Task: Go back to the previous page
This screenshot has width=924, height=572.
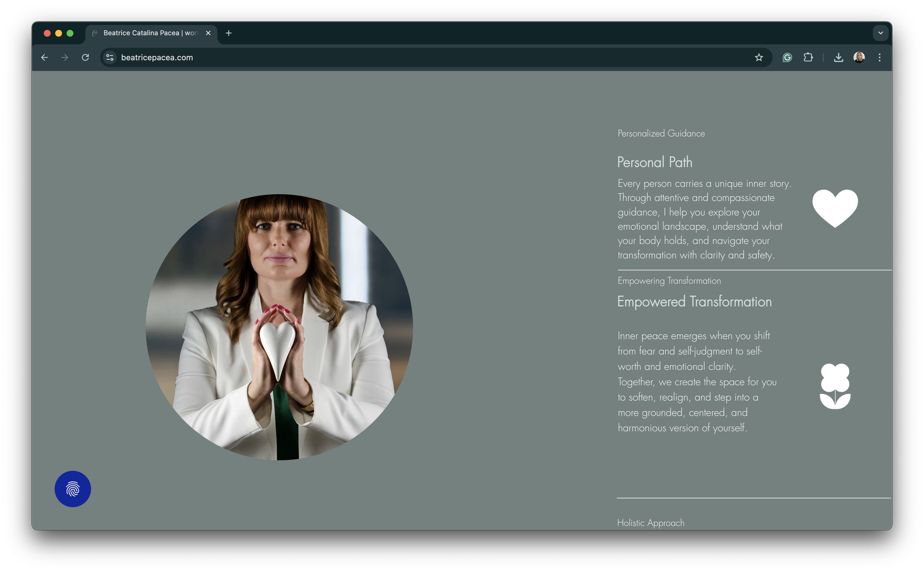Action: (45, 57)
